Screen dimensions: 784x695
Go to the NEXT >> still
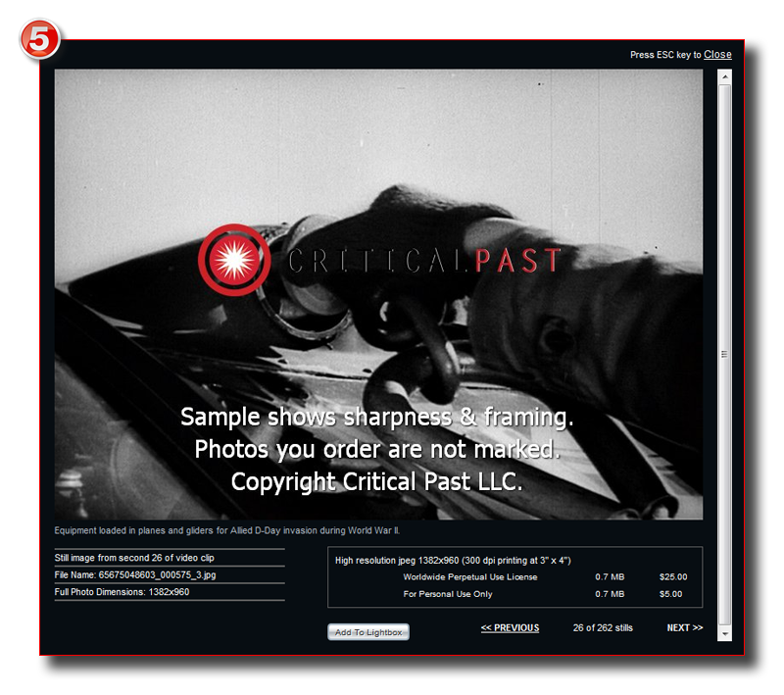point(684,628)
